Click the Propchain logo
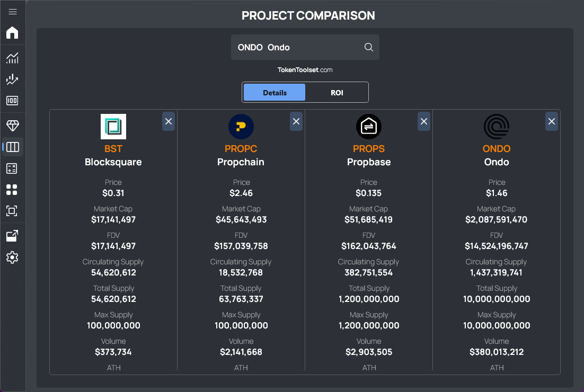 pyautogui.click(x=241, y=127)
